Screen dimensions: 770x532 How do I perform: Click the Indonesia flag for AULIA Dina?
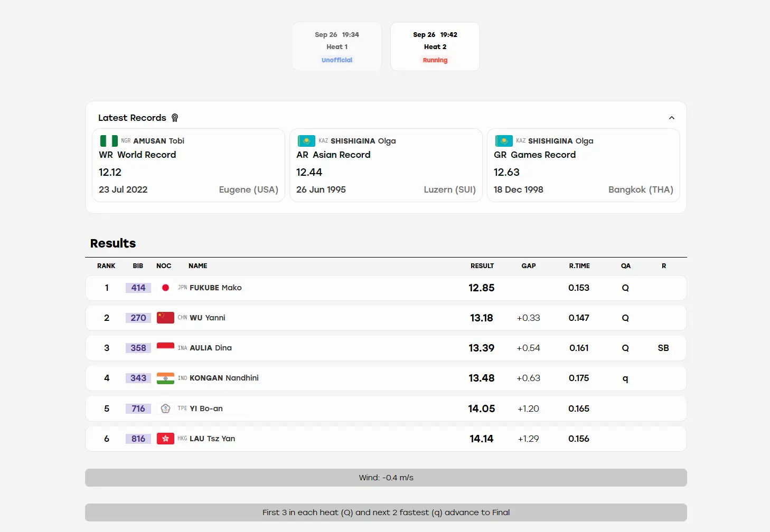[165, 348]
